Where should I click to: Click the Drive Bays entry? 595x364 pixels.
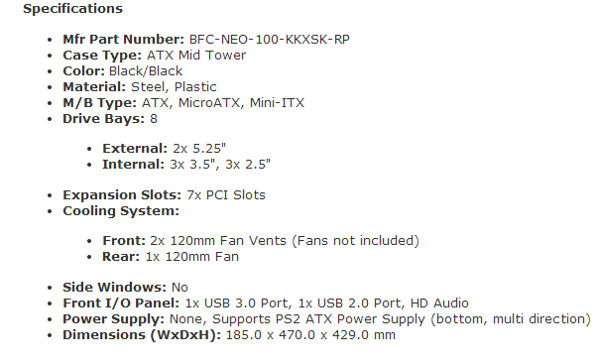coord(110,119)
